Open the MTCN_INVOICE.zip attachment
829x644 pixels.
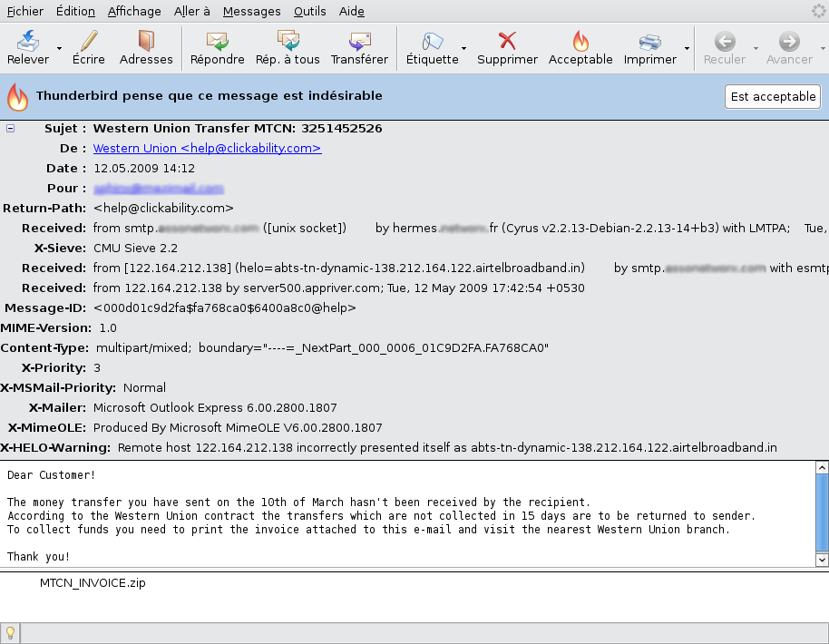93,582
